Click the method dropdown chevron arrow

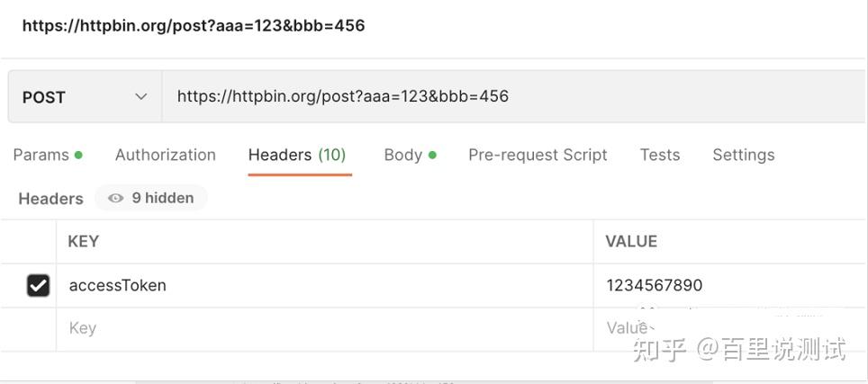coord(140,97)
